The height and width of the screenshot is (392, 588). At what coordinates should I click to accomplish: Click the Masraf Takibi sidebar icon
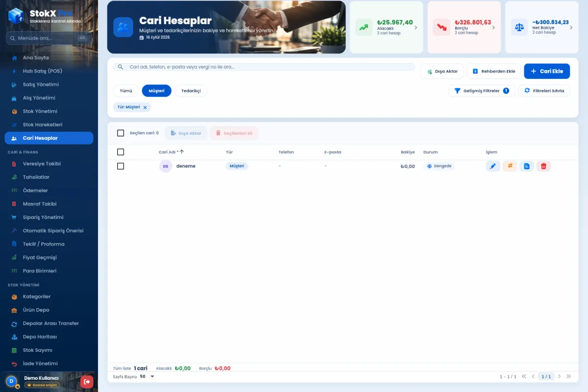tap(14, 204)
